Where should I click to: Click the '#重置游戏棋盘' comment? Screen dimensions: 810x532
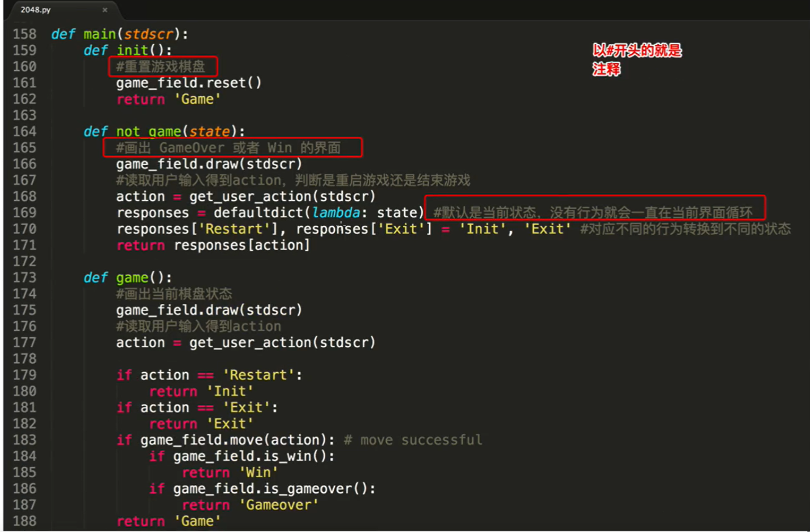click(x=161, y=66)
